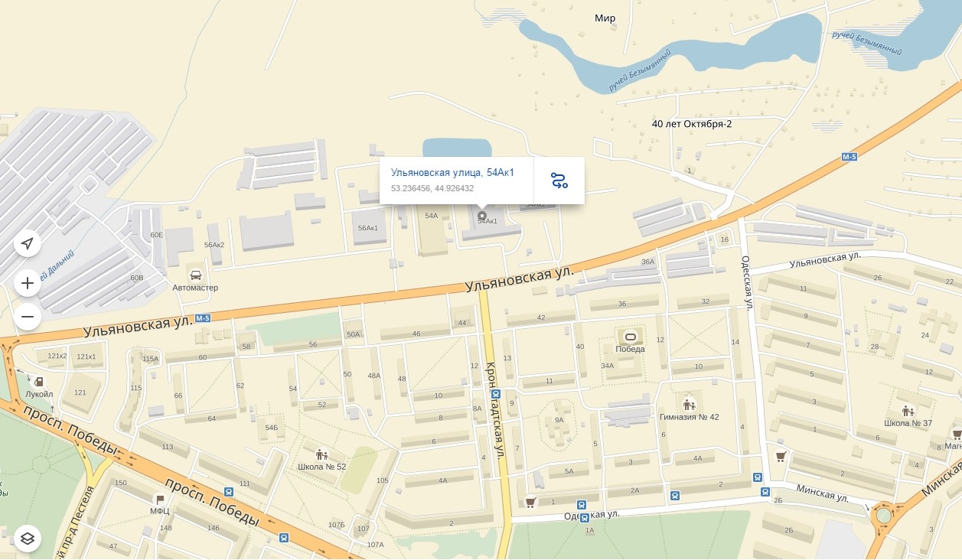Click the my-location arrow button
Image resolution: width=962 pixels, height=560 pixels.
tap(28, 243)
